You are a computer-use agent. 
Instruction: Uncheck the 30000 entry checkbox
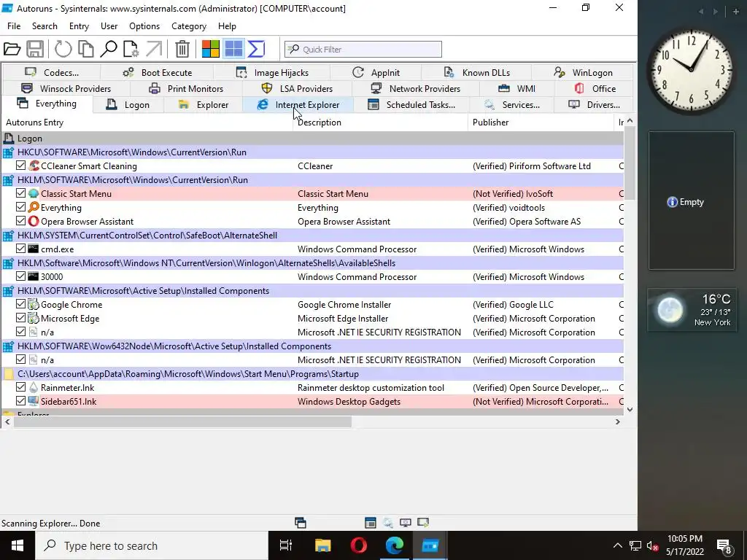[20, 276]
